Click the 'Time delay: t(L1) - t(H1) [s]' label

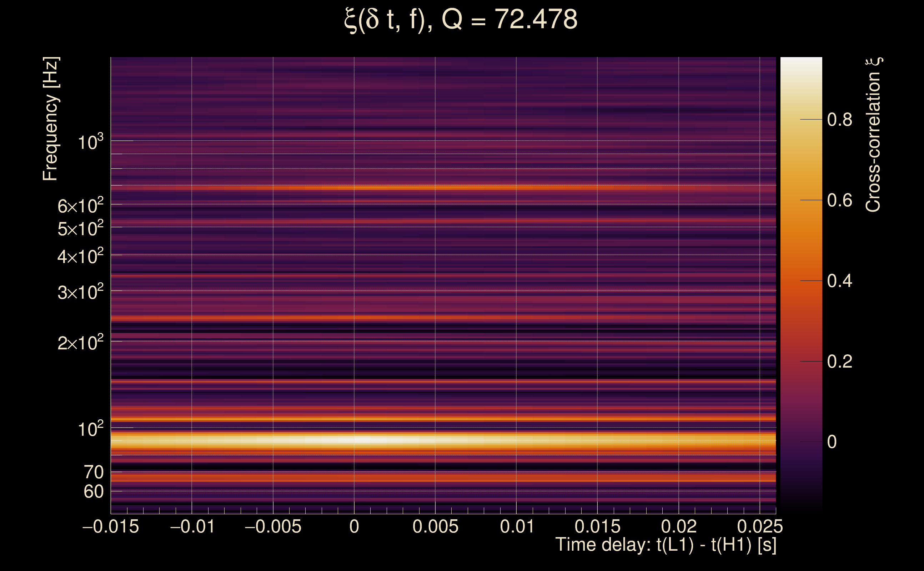666,545
